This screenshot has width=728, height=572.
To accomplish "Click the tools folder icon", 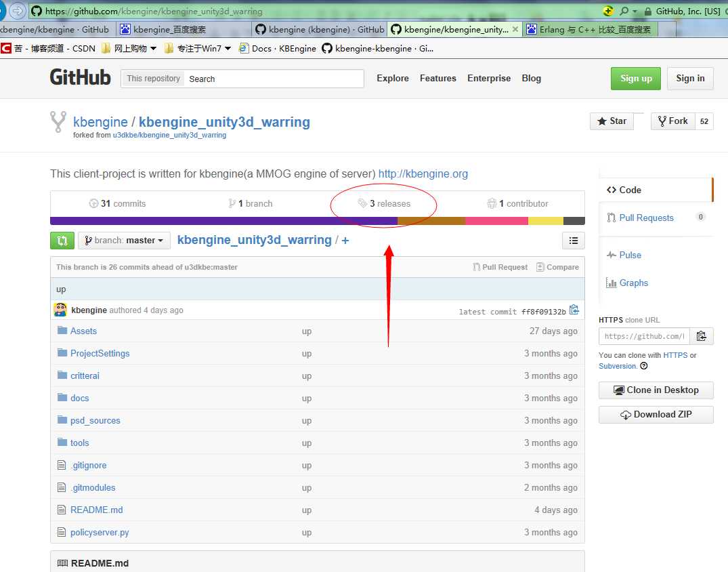I will pyautogui.click(x=62, y=442).
